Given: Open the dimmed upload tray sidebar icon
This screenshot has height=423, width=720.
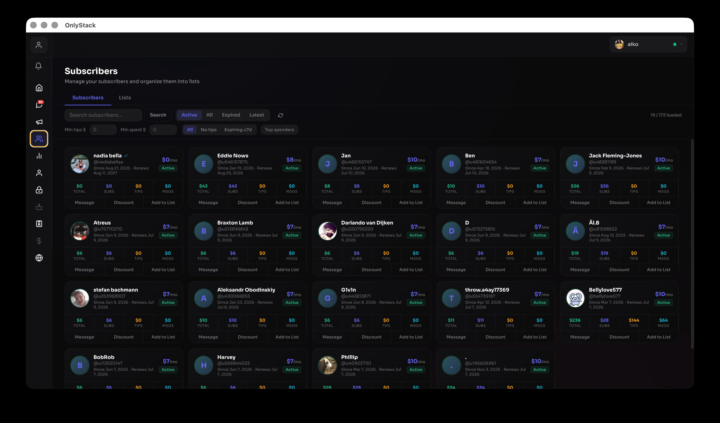Looking at the screenshot, I should point(39,207).
